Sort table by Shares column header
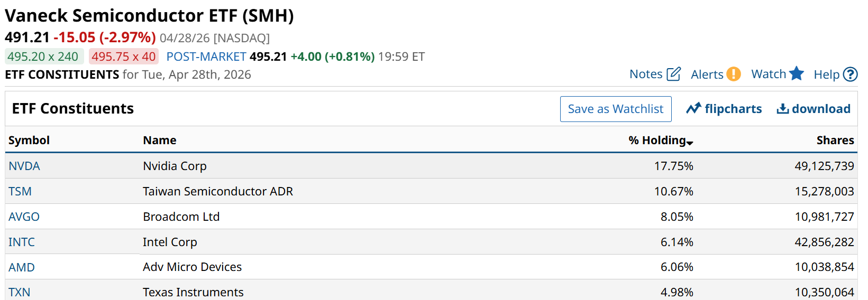 (x=835, y=140)
